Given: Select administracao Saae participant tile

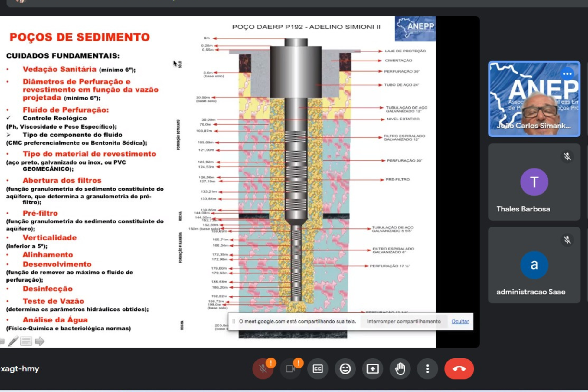Looking at the screenshot, I should pos(534,265).
